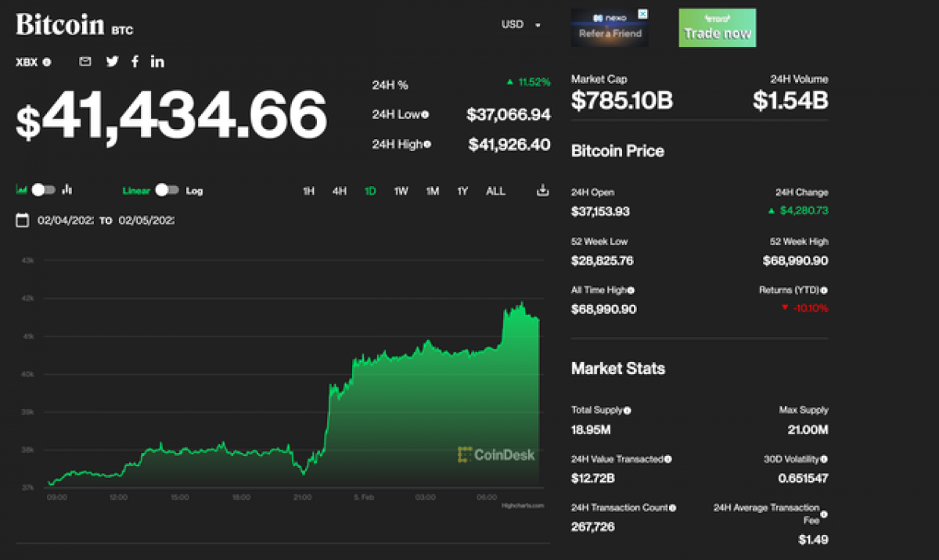Viewport: 939px width, 560px height.
Task: Share Bitcoin price on LinkedIn
Action: (x=157, y=61)
